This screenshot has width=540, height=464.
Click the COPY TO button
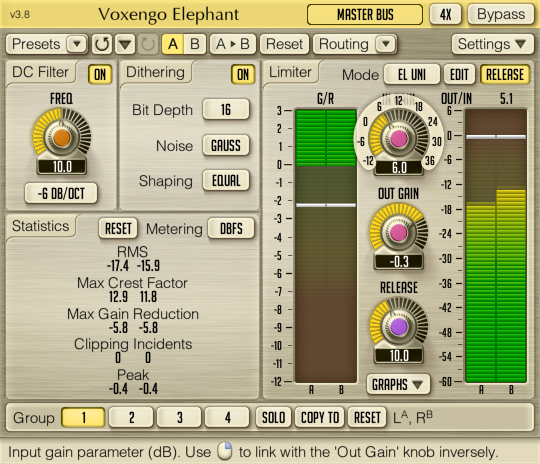320,417
